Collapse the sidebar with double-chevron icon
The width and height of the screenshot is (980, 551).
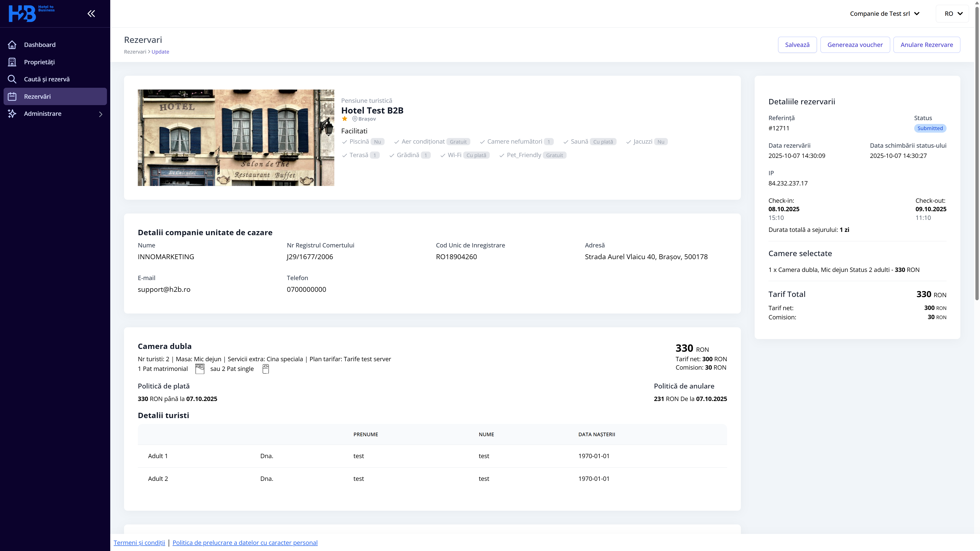91,14
